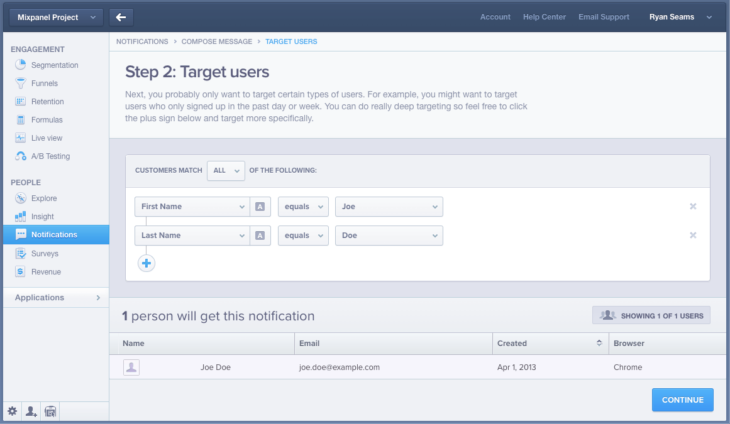Open the Ryan Seams user menu
The height and width of the screenshot is (424, 730).
[x=681, y=17]
